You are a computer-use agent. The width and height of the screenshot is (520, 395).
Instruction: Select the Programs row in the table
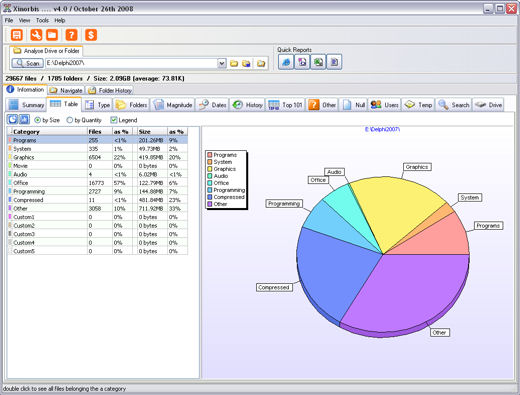click(98, 140)
